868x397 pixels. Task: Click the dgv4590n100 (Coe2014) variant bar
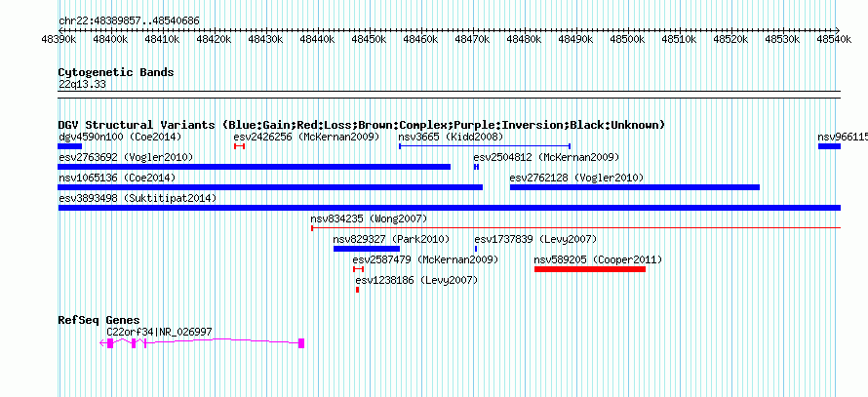[x=70, y=146]
